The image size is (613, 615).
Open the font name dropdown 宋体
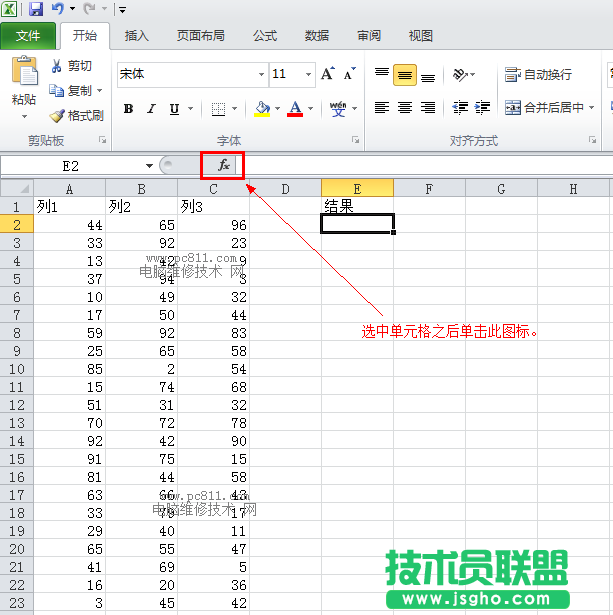click(261, 74)
